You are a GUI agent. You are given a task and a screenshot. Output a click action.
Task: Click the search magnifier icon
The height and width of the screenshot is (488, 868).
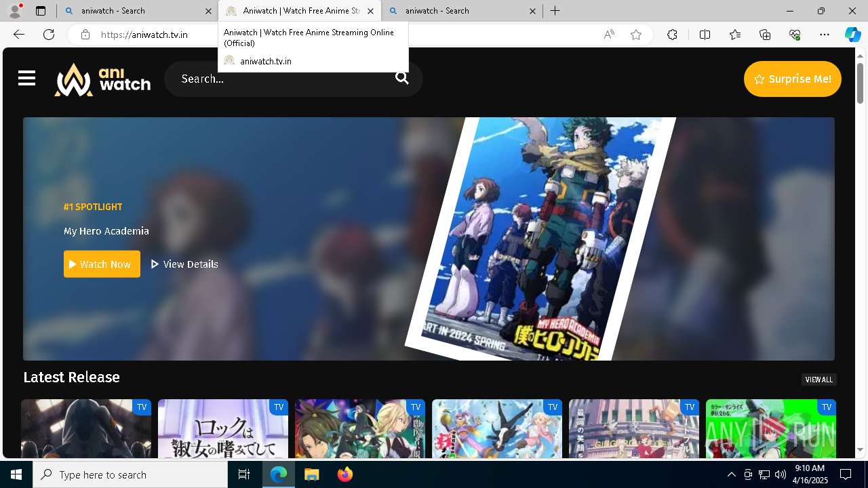point(402,79)
